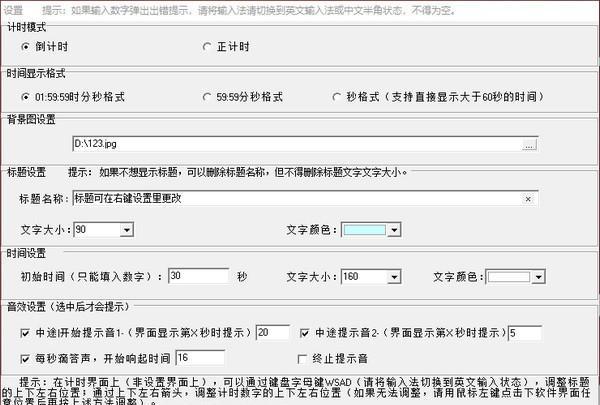
Task: Click the 音效设置 group label
Action: 68,307
